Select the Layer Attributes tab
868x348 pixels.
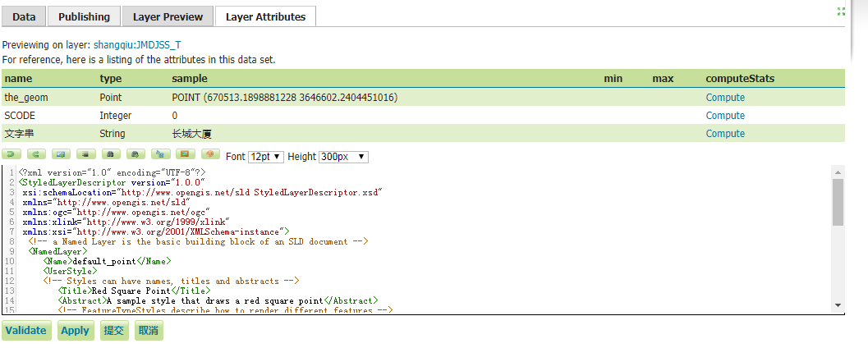[266, 16]
